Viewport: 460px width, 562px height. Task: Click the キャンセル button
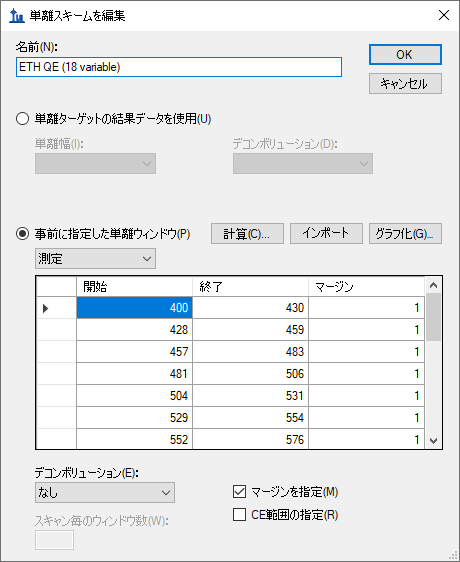click(x=405, y=84)
